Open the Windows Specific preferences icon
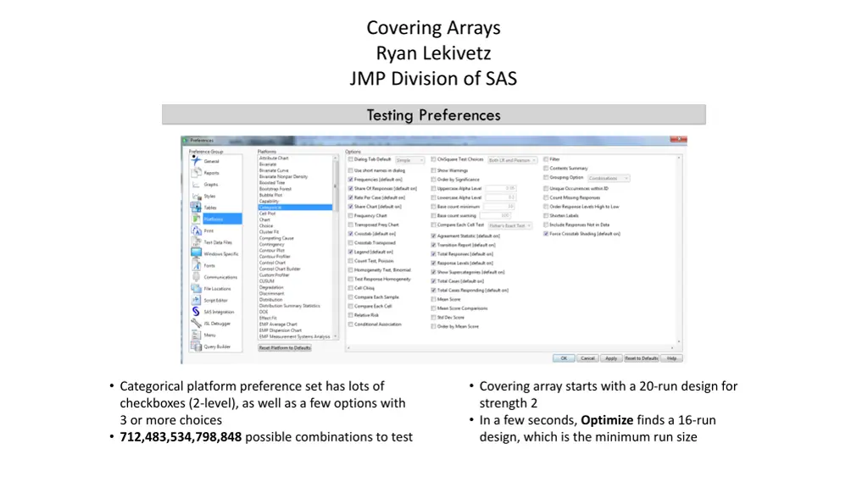868x488 pixels. click(196, 253)
